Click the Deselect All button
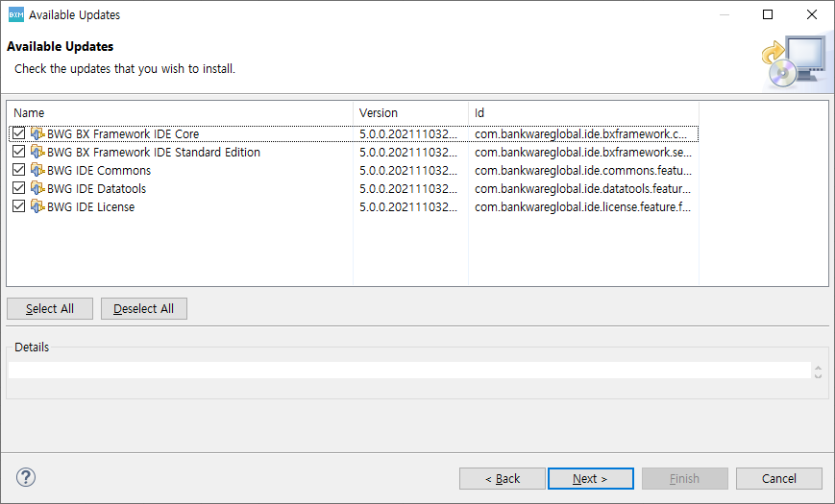 (144, 309)
